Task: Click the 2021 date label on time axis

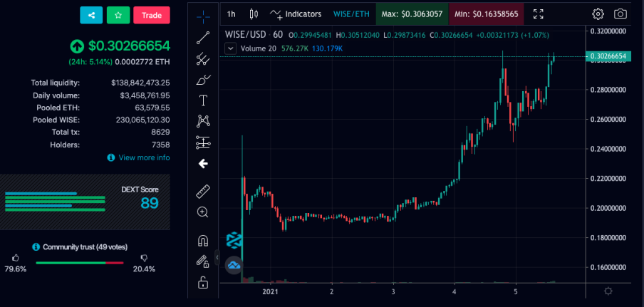Action: [271, 292]
